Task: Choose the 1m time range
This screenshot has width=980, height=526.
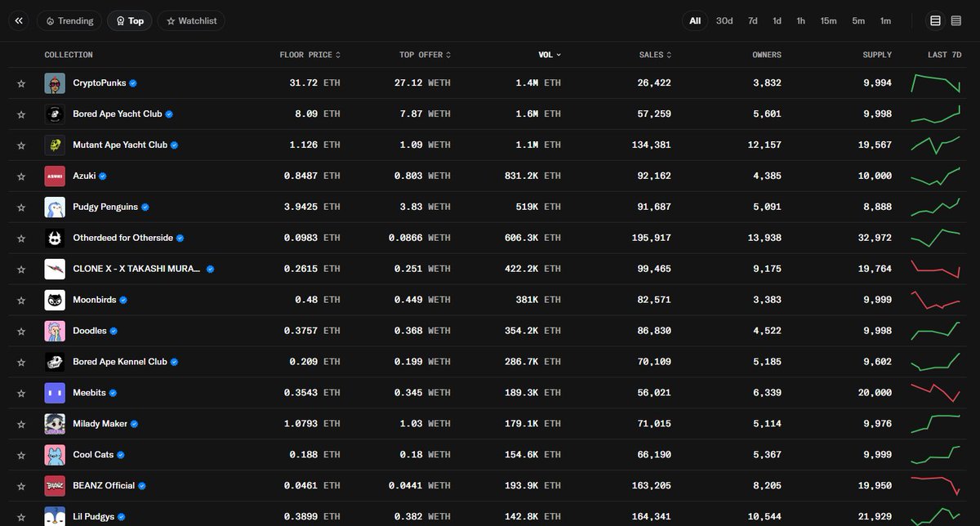Action: pos(885,20)
